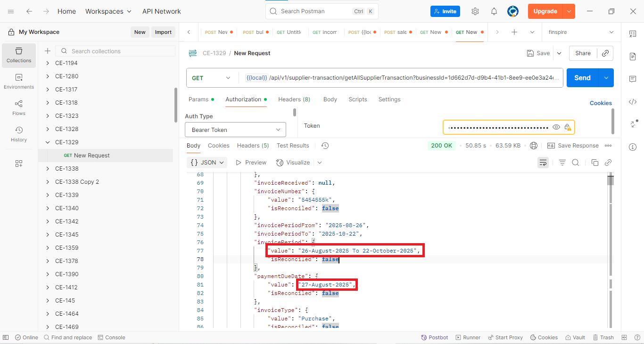Open the Flows sidebar panel
The width and height of the screenshot is (644, 344).
[19, 108]
